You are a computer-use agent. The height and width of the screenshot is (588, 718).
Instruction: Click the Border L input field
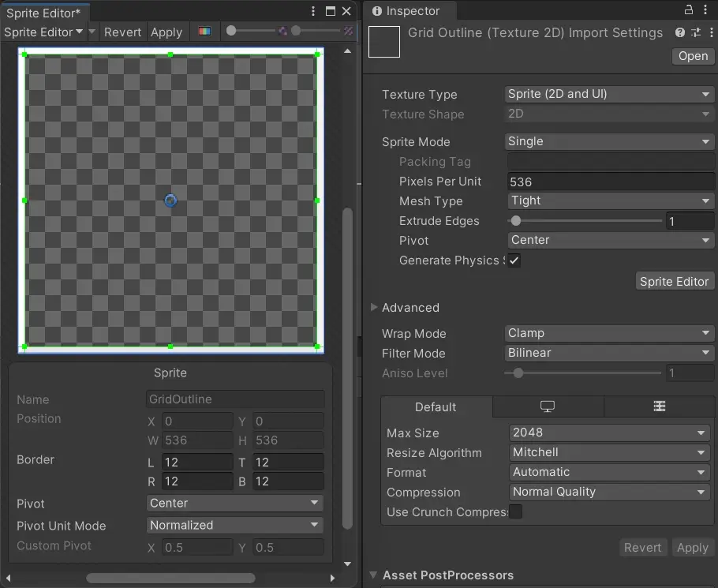[197, 462]
